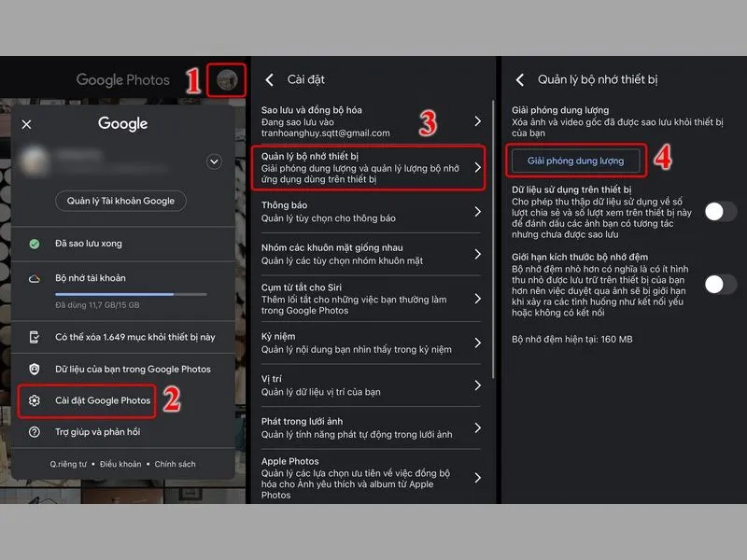
Task: Expand Cụm từ tắt cho Siri chevron
Action: tap(477, 299)
